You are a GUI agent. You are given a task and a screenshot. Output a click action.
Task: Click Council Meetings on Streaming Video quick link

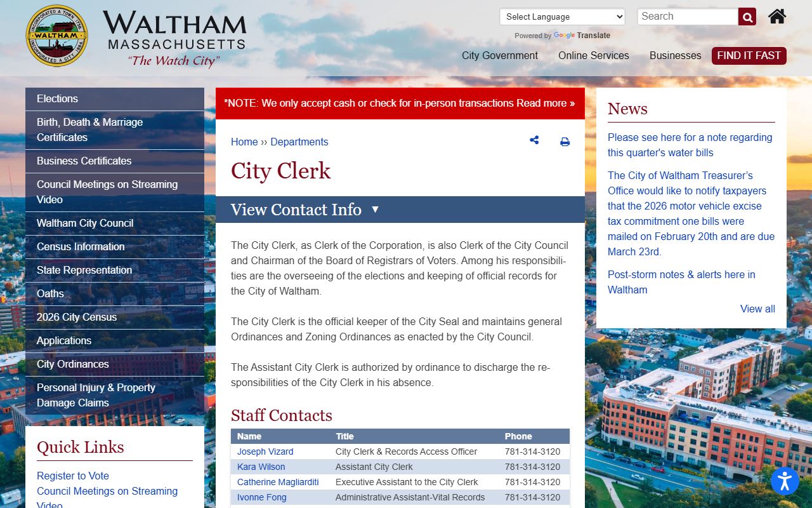[107, 497]
